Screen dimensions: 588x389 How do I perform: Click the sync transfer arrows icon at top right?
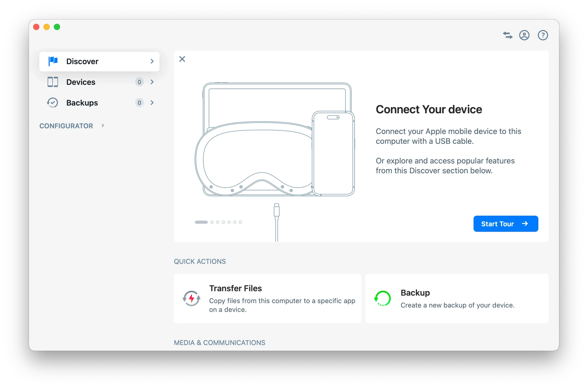(508, 35)
